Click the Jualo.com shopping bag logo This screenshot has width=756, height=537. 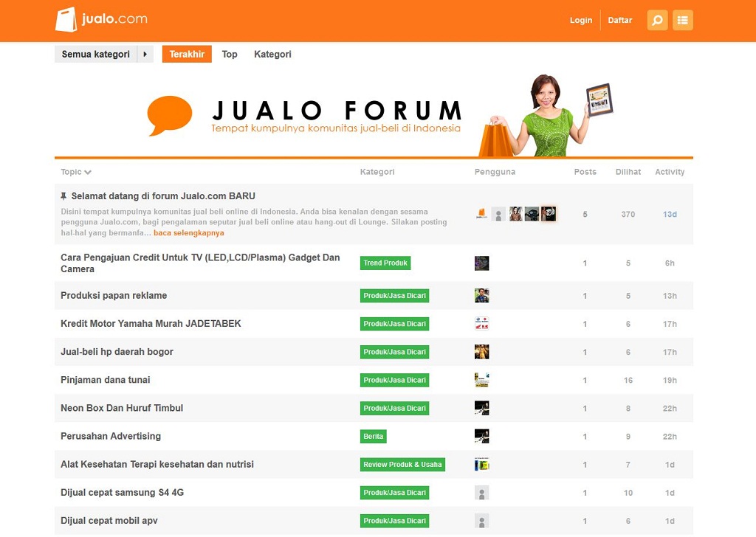coord(102,20)
